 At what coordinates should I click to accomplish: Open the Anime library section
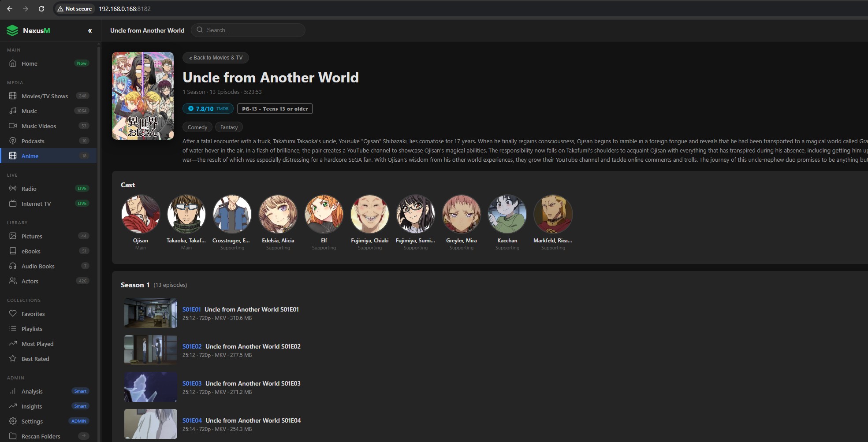[31, 156]
